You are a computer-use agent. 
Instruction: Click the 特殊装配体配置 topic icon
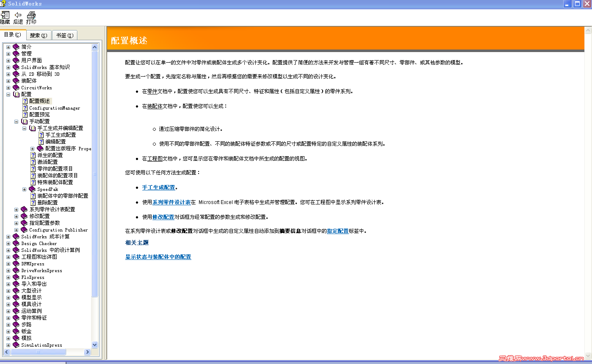pos(33,182)
